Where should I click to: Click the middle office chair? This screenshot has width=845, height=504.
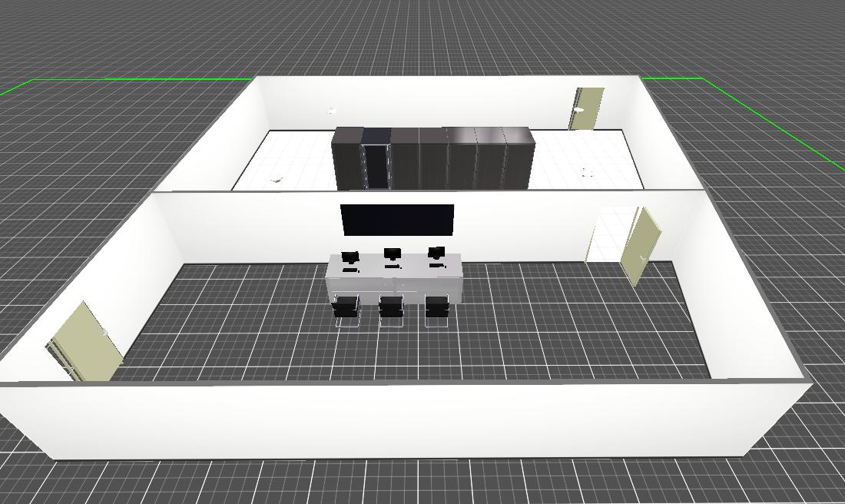[390, 309]
